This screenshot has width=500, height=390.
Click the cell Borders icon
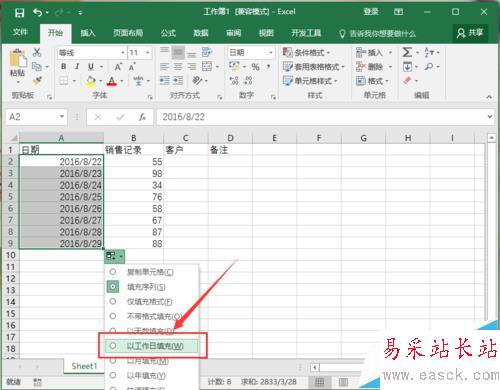64,81
